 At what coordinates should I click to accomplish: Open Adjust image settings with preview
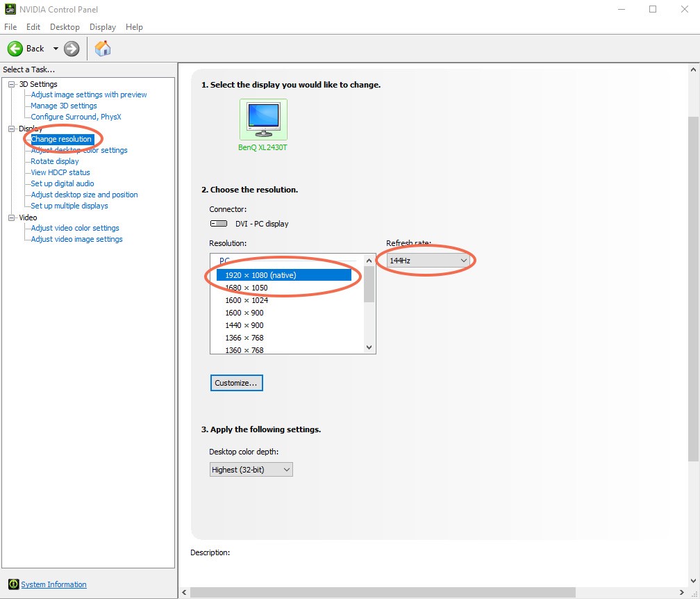tap(89, 95)
